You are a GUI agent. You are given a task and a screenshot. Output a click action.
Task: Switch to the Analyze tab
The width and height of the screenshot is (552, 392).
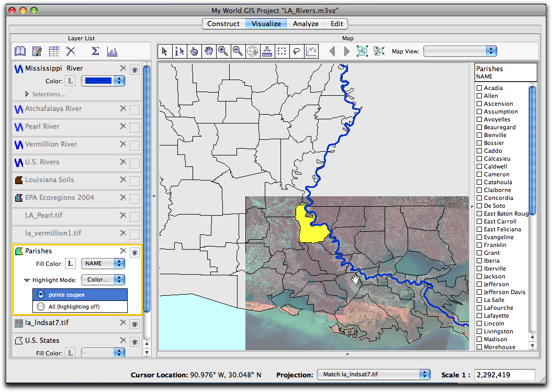point(306,24)
